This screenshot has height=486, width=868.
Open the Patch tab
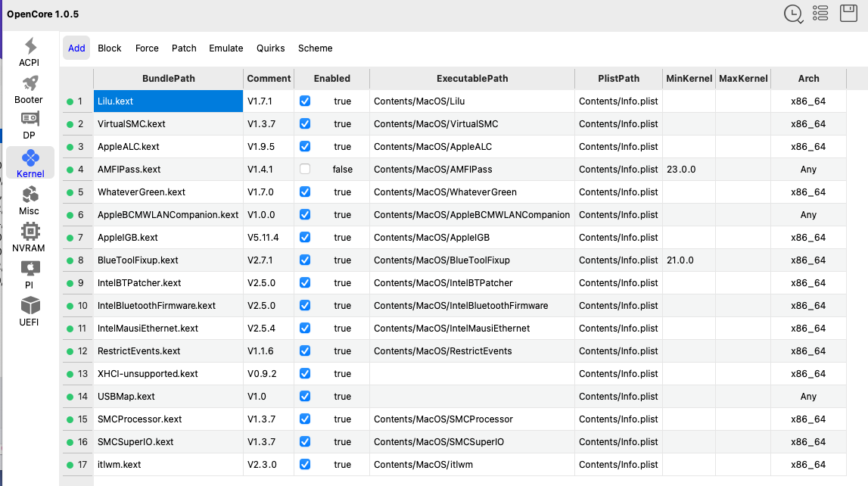[x=184, y=48]
